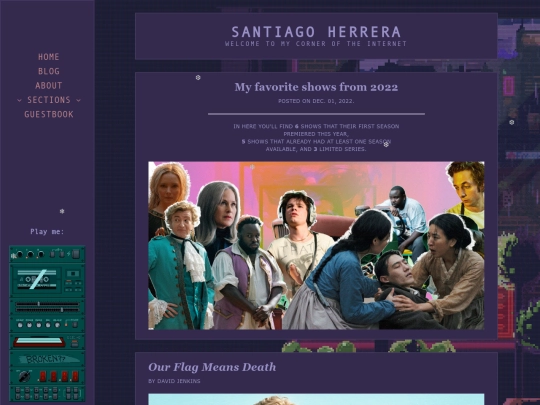Viewport: 540px width, 405px height.
Task: Click the speaker icon on the rack player
Action: [13, 256]
